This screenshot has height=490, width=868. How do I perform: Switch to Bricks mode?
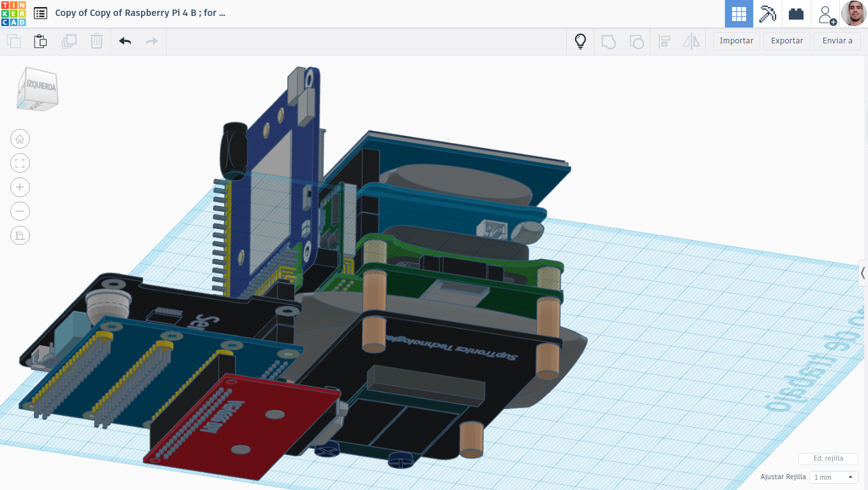click(796, 13)
